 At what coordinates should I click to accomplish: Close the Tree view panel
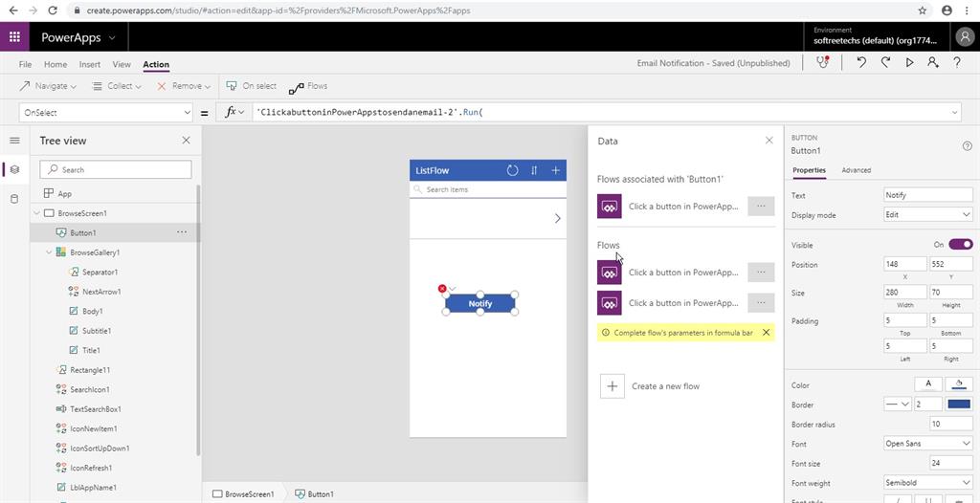[x=186, y=141]
